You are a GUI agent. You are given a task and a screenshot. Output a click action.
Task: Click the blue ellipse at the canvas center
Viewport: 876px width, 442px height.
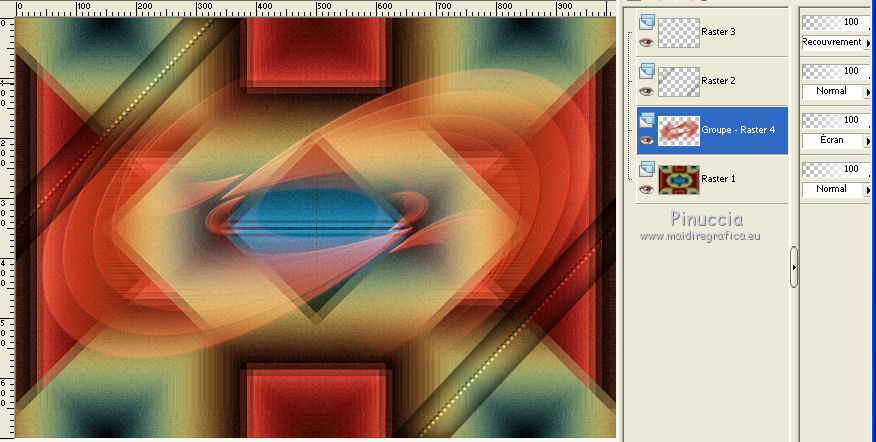pyautogui.click(x=316, y=210)
